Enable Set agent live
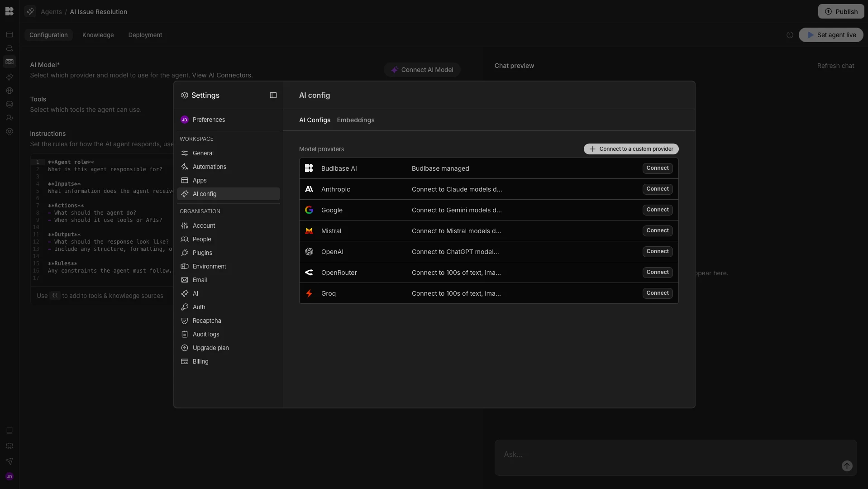Viewport: 868px width, 489px height. pyautogui.click(x=831, y=35)
